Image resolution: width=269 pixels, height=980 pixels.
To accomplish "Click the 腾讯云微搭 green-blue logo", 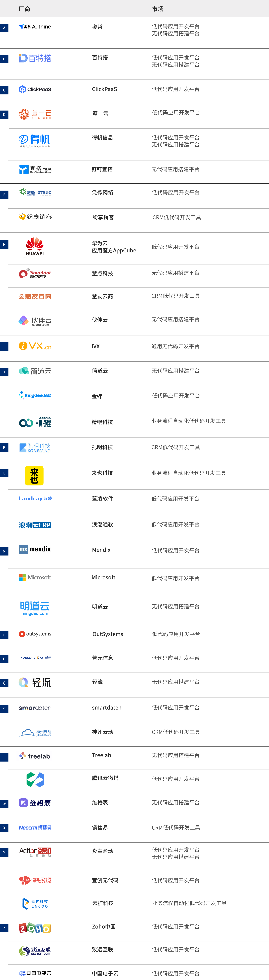I will coord(35,780).
